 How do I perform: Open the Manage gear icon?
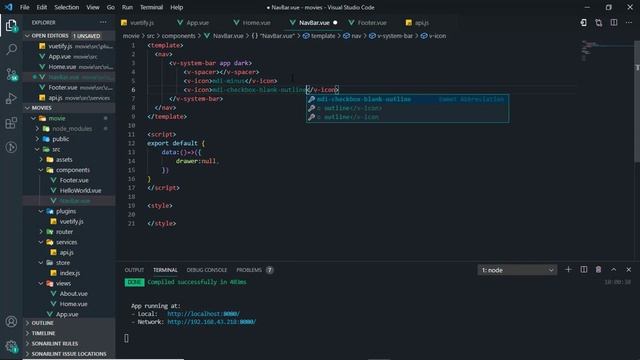[x=11, y=346]
